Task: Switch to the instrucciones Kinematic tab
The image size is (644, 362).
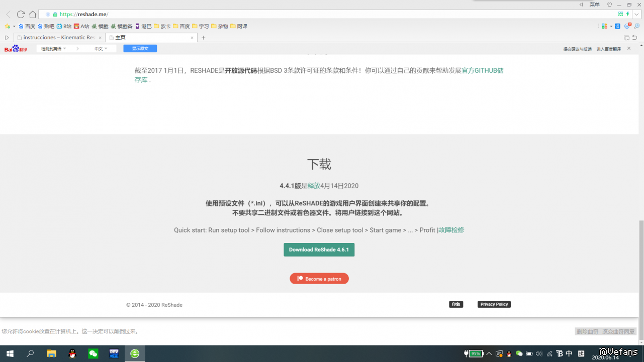Action: (x=59, y=38)
